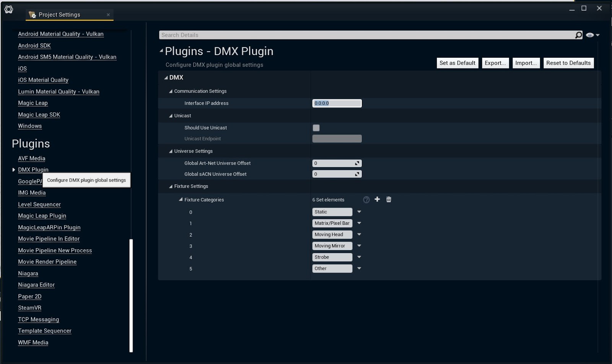Click the Reset to Defaults button

tap(568, 63)
